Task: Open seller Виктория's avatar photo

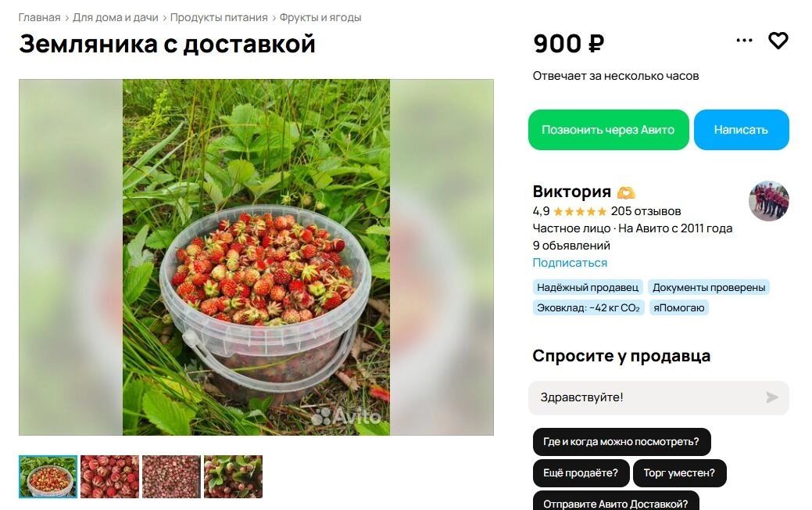Action: [x=769, y=201]
